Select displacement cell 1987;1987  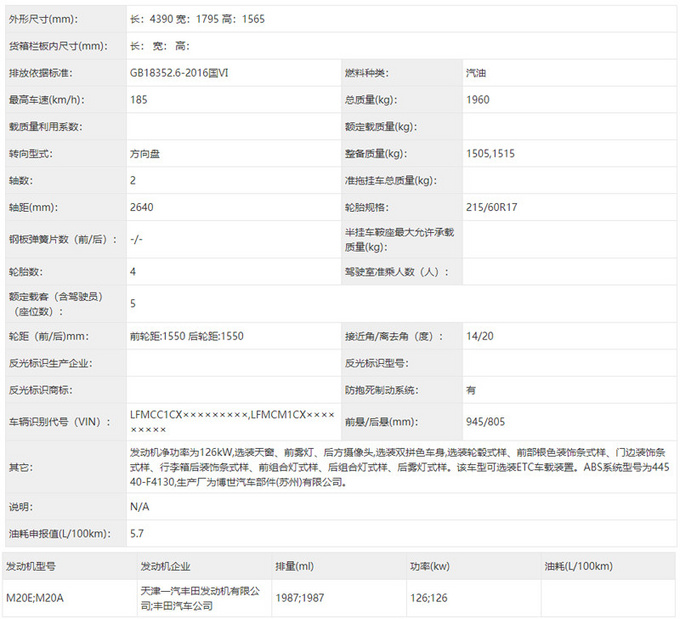coord(300,598)
